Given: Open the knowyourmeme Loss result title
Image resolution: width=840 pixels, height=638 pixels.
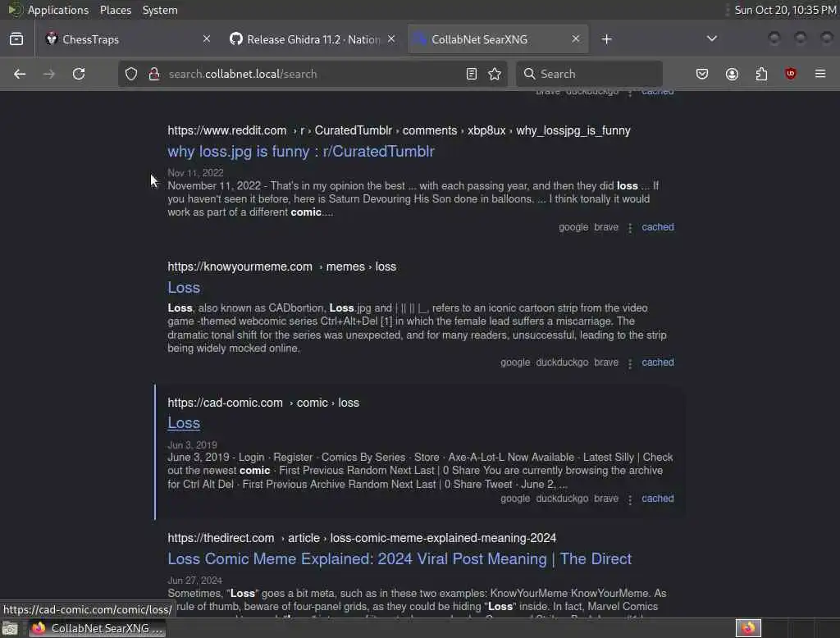Looking at the screenshot, I should point(184,288).
